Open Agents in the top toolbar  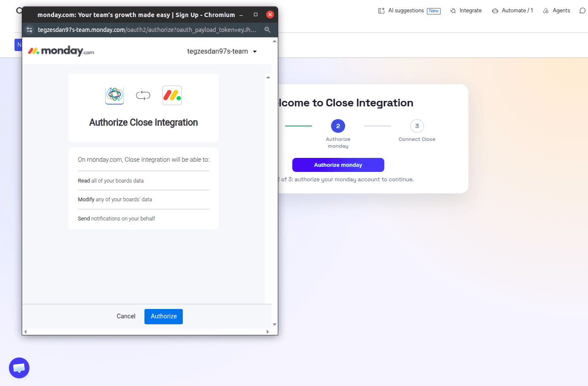[556, 11]
